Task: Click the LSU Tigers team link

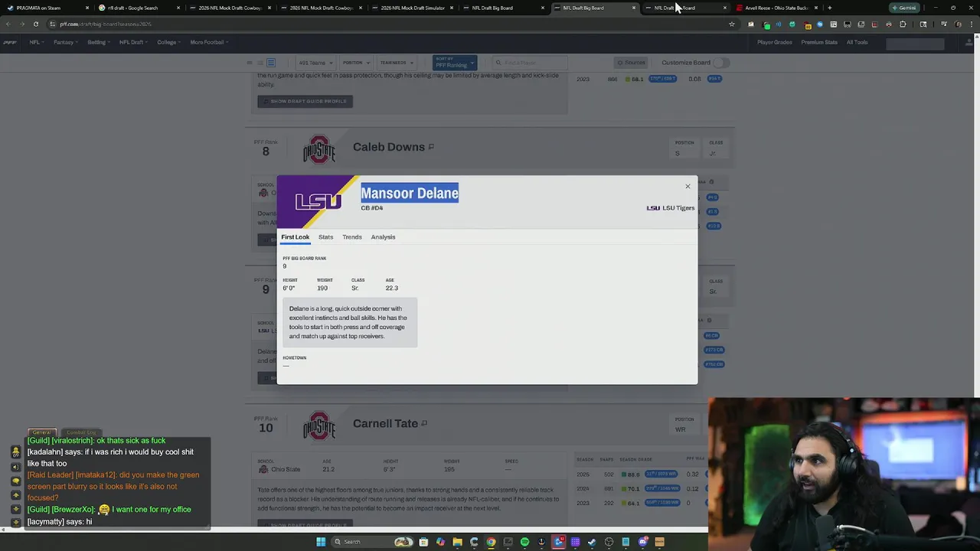Action: (671, 208)
